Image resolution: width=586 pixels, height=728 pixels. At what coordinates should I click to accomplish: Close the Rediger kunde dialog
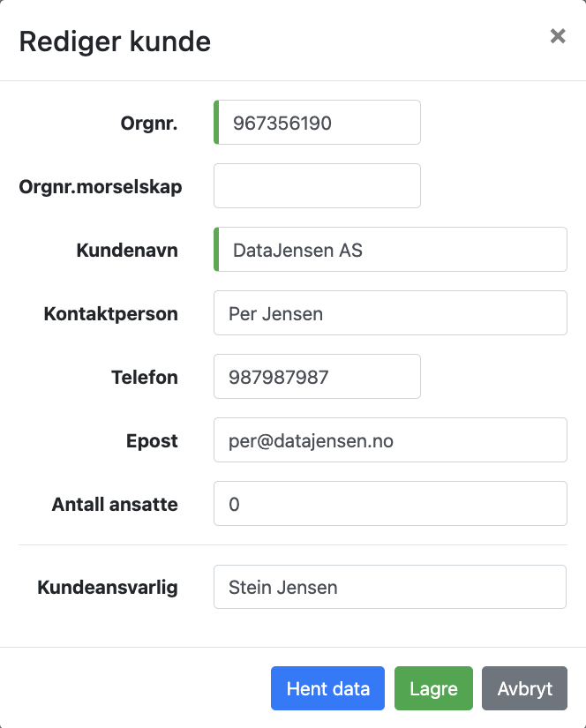(x=557, y=36)
